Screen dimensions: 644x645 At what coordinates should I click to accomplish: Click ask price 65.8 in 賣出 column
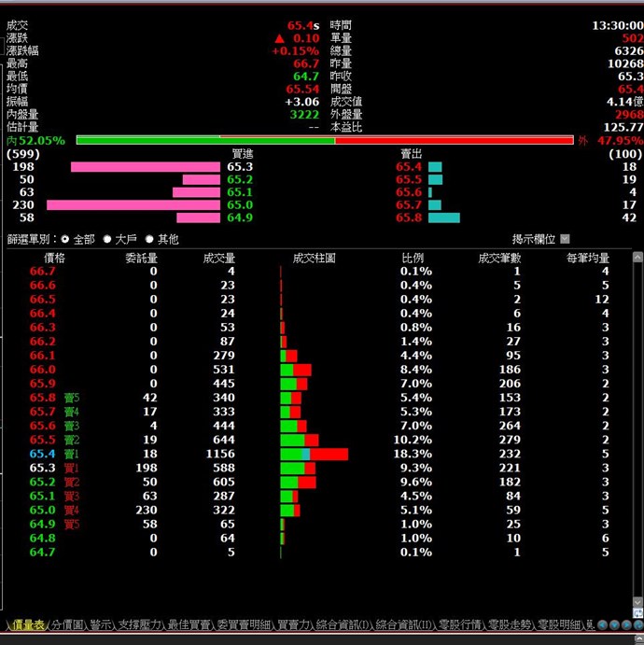409,217
